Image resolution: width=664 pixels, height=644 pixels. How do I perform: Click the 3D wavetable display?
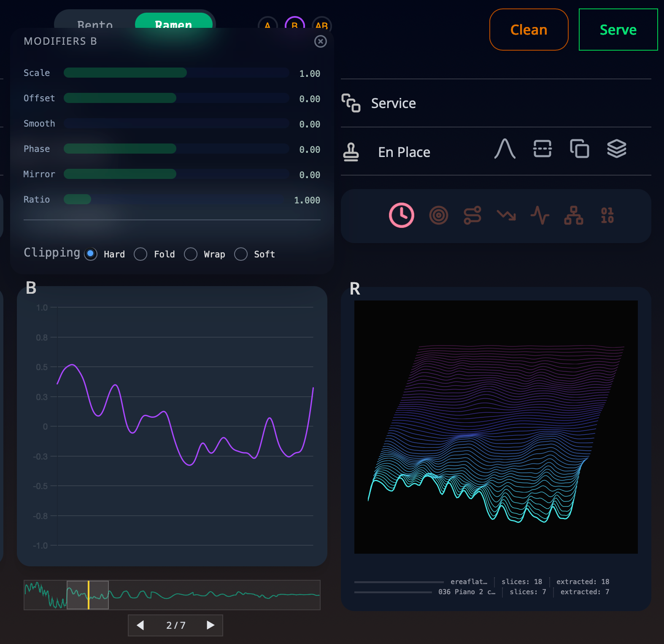pos(496,427)
